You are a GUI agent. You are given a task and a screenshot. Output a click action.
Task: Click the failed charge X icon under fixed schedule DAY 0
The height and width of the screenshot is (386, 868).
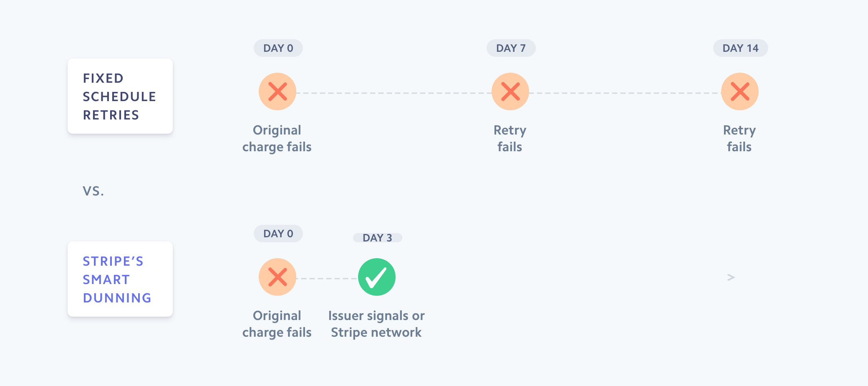pos(278,91)
